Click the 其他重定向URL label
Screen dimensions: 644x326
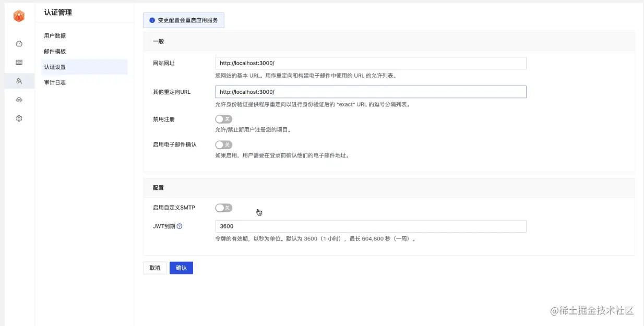[x=172, y=92]
